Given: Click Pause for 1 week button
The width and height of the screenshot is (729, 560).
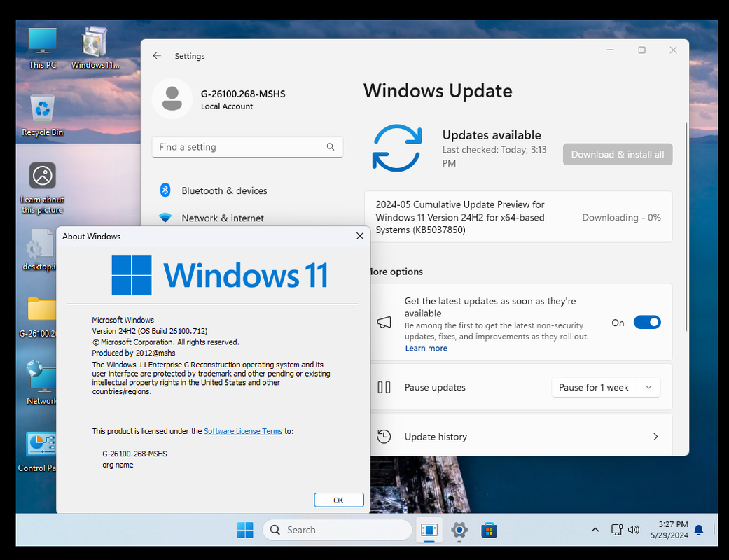Looking at the screenshot, I should coord(593,387).
